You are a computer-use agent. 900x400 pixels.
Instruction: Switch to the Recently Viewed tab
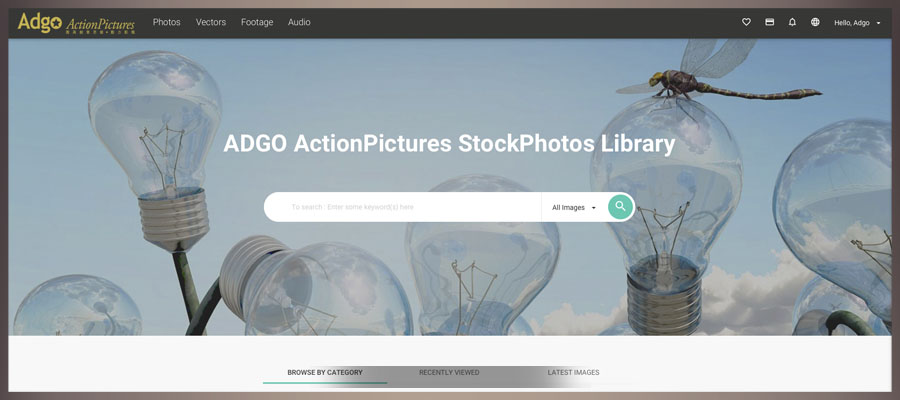tap(449, 373)
